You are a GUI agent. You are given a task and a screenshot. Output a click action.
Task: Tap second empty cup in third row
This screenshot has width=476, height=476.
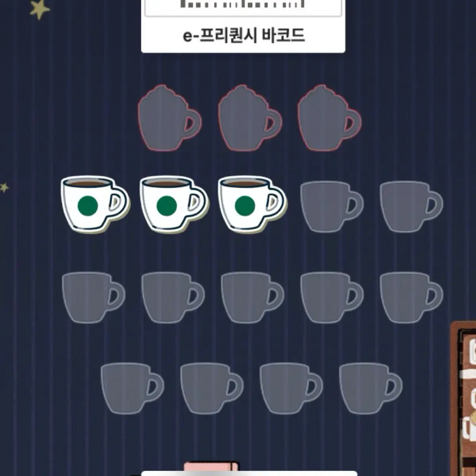point(173,297)
